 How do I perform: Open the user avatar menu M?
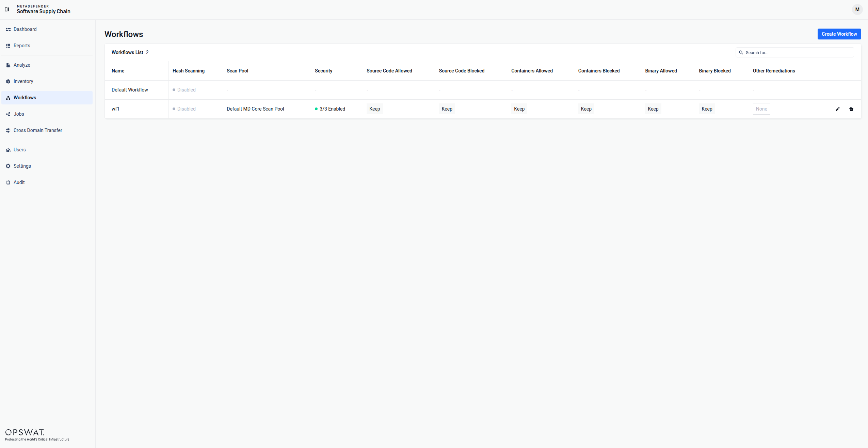click(x=857, y=10)
